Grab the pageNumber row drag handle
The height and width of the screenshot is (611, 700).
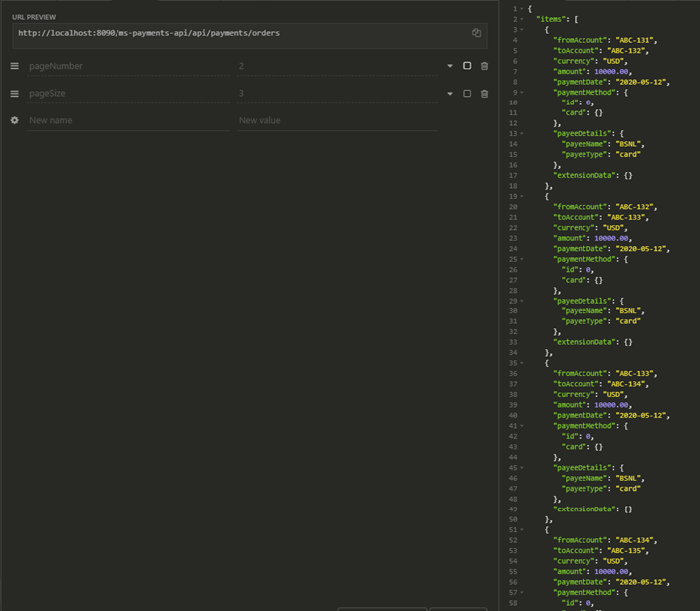[14, 66]
